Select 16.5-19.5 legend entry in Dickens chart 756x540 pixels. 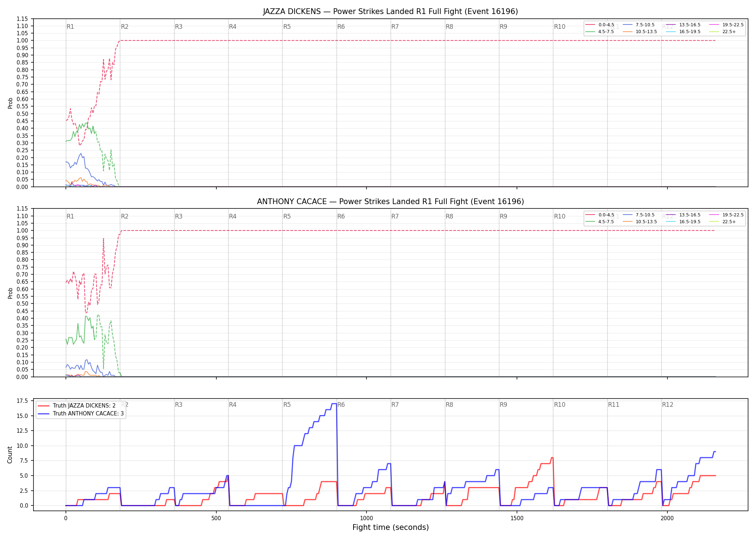coord(683,32)
